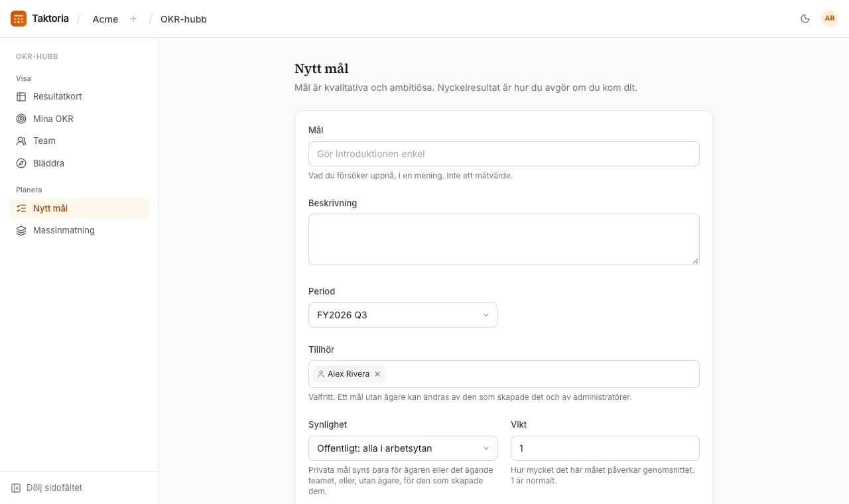Click the Nytt mål checklist icon
This screenshot has height=504, width=849.
(x=21, y=209)
